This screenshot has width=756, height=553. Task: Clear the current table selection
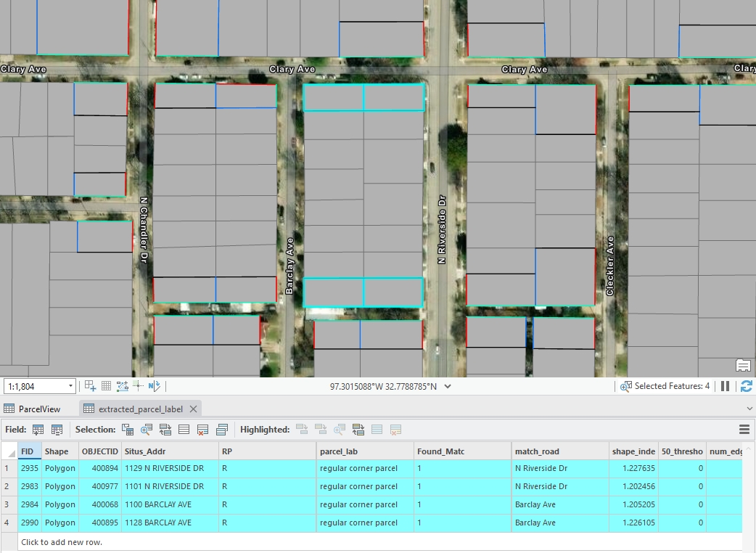pos(184,430)
